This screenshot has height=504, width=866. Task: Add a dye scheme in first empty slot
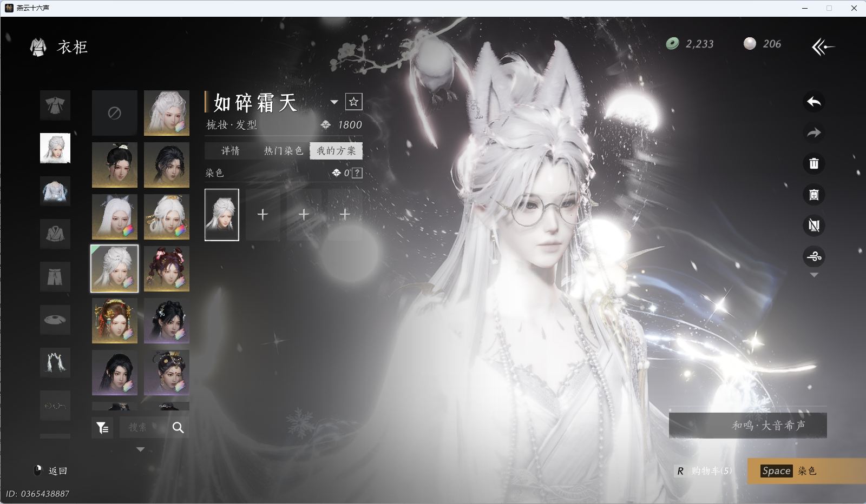pyautogui.click(x=263, y=215)
